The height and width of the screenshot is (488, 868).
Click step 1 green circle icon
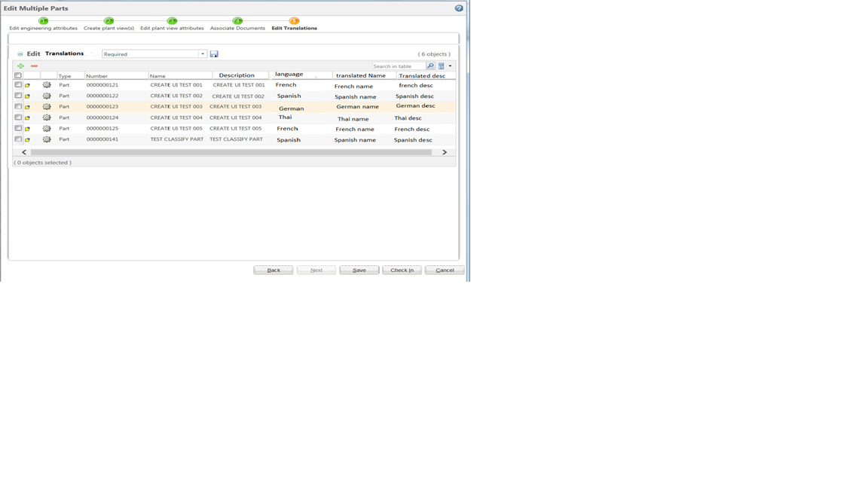43,20
